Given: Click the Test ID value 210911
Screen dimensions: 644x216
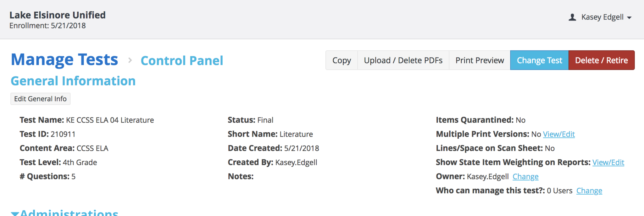Looking at the screenshot, I should 63,134.
